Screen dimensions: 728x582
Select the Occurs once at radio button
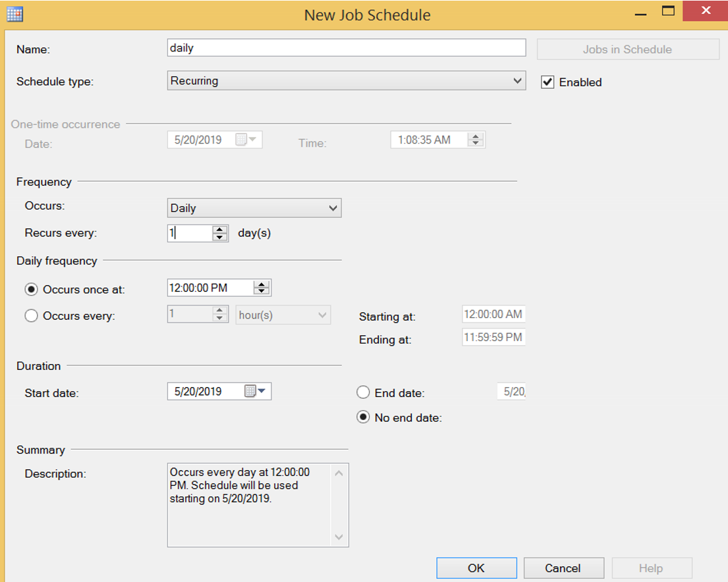[31, 290]
